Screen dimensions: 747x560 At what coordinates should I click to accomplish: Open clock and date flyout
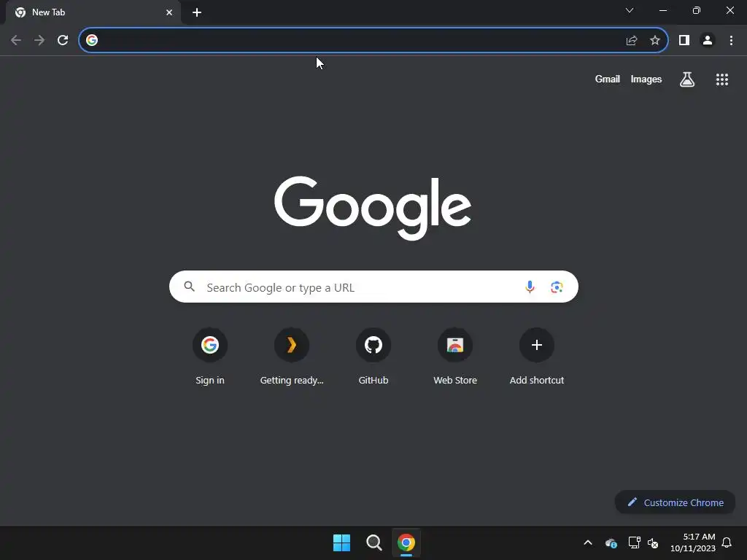tap(693, 542)
